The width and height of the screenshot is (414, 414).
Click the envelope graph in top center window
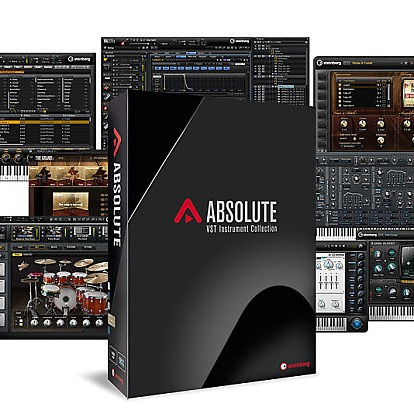click(x=204, y=82)
